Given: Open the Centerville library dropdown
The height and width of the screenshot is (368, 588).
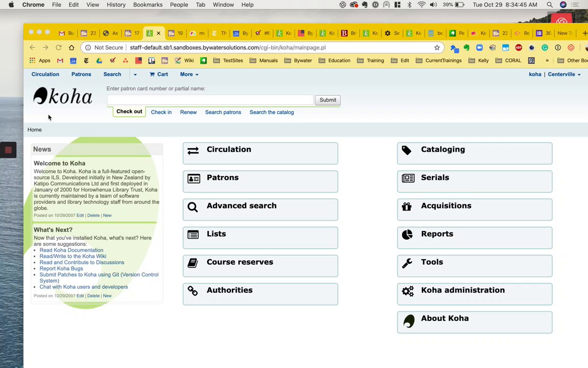Looking at the screenshot, I should pos(564,74).
